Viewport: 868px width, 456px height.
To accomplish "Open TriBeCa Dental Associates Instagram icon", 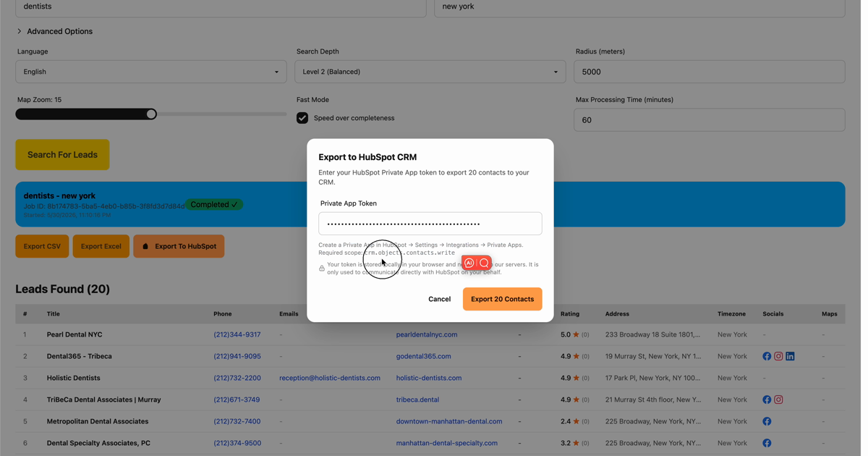I will 778,400.
